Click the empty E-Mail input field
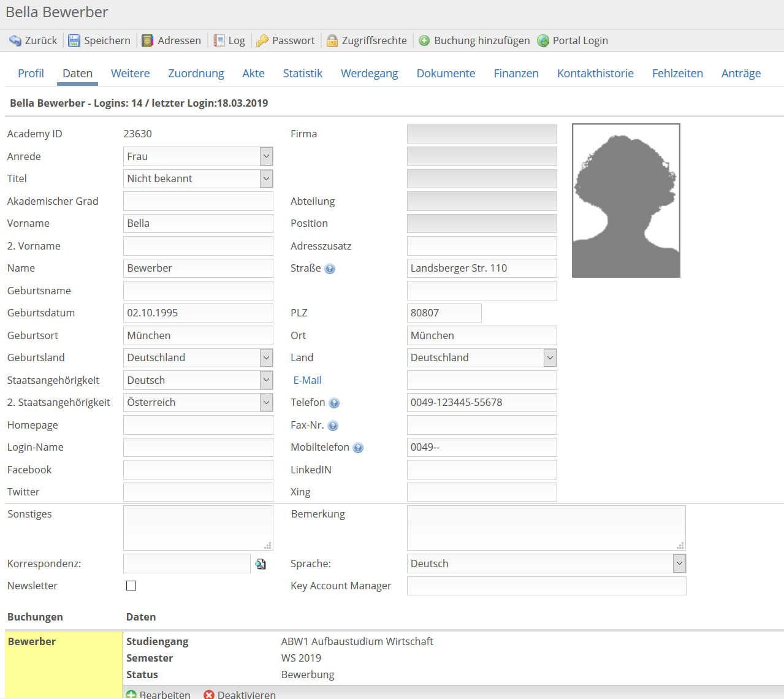This screenshot has height=699, width=784. point(482,380)
